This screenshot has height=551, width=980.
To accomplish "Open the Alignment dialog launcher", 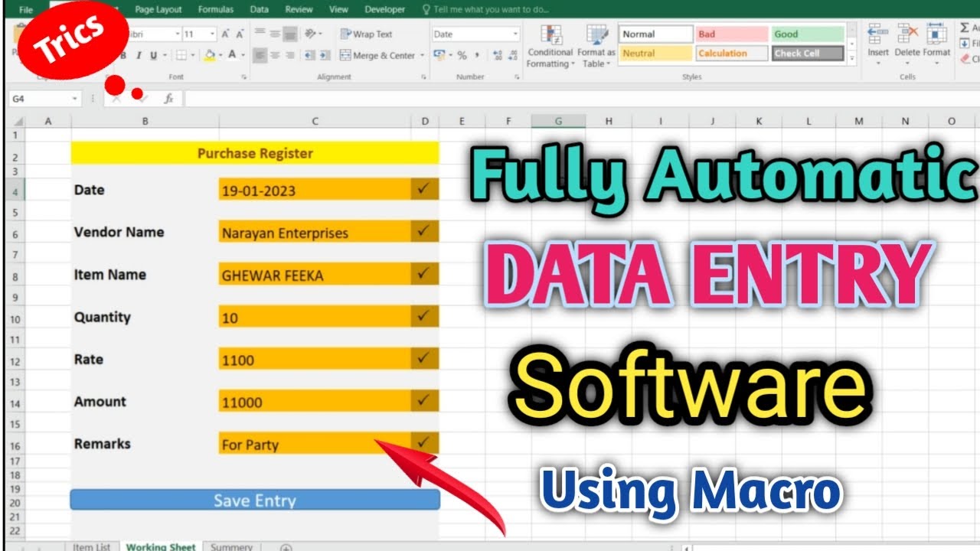I will click(422, 77).
